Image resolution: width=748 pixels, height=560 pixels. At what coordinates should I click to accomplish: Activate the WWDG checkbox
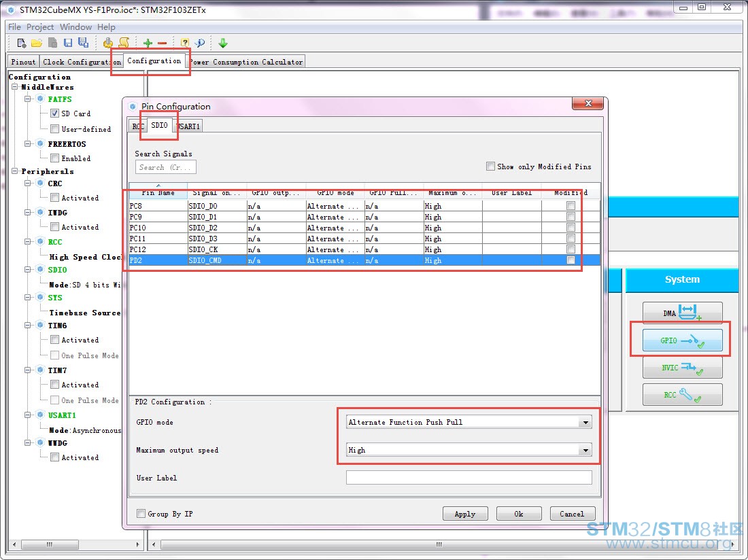55,457
